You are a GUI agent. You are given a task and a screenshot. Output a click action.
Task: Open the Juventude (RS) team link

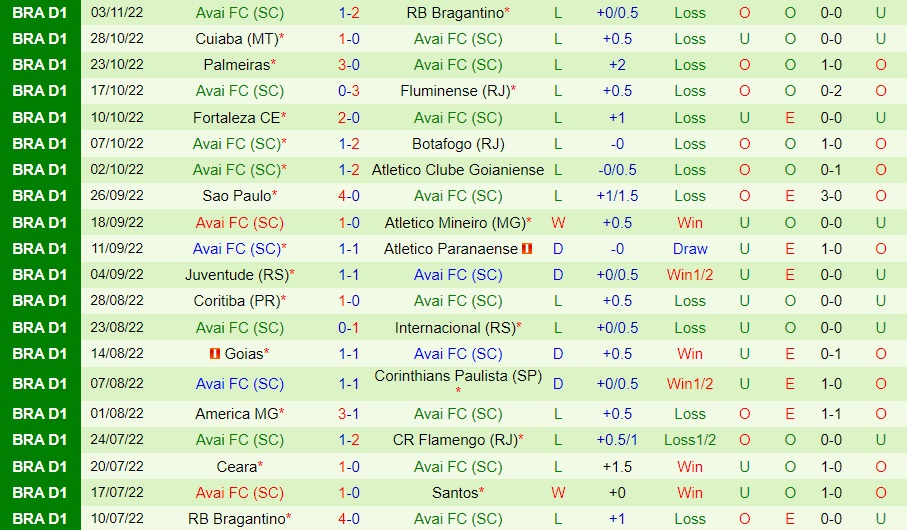236,275
